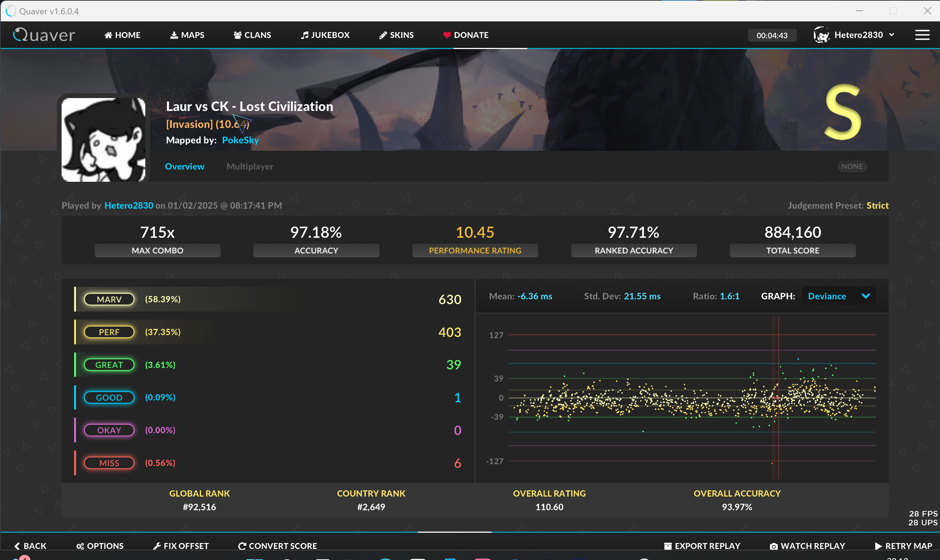Click the ACCURACY label

coord(316,251)
